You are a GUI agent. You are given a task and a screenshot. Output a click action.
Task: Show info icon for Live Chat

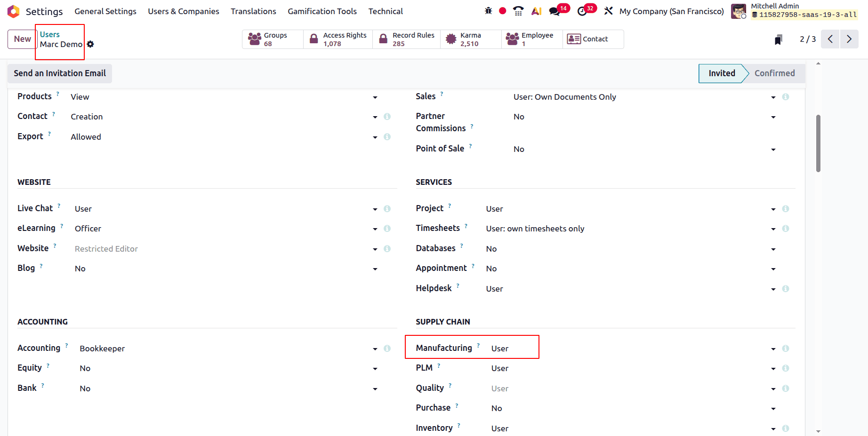tap(387, 209)
